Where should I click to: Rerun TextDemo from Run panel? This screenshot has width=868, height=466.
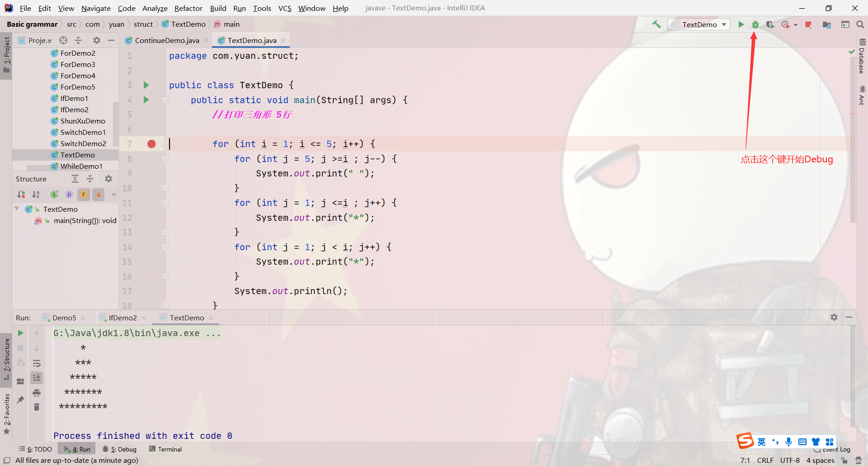[20, 333]
